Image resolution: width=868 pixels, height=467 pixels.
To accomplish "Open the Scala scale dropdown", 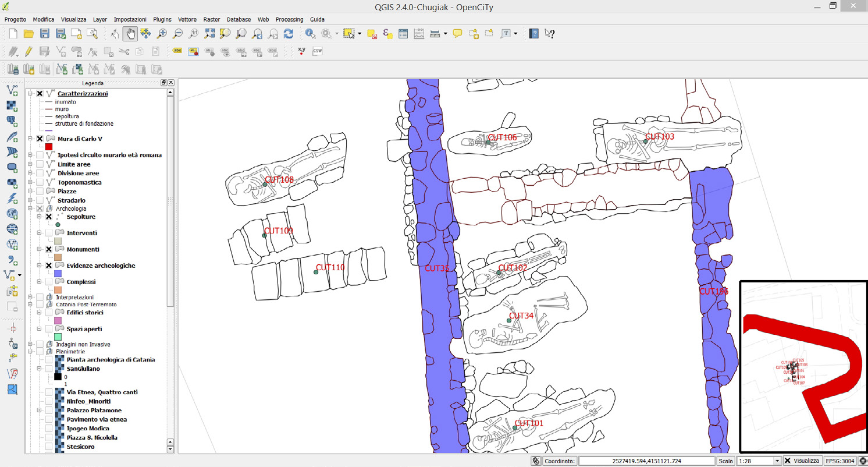I will coord(777,461).
